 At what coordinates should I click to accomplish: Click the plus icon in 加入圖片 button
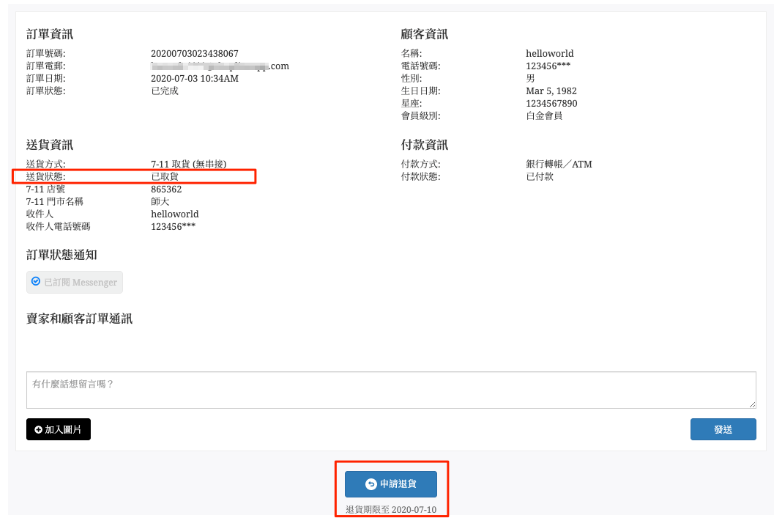[38, 430]
